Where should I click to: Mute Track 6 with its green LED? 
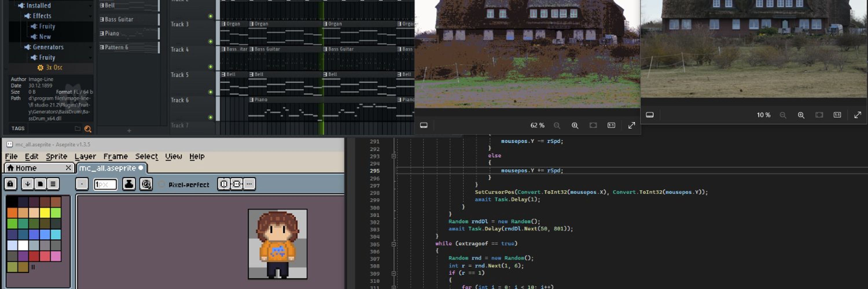211,117
